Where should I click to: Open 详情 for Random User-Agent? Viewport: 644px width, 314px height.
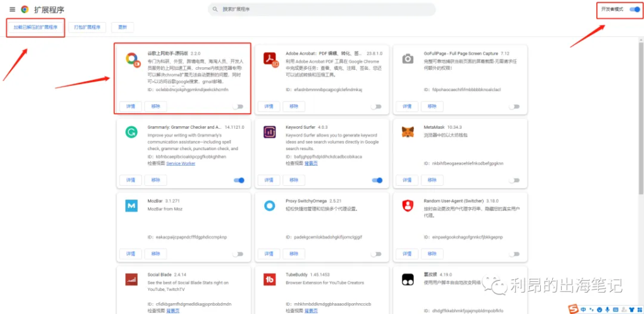click(407, 254)
